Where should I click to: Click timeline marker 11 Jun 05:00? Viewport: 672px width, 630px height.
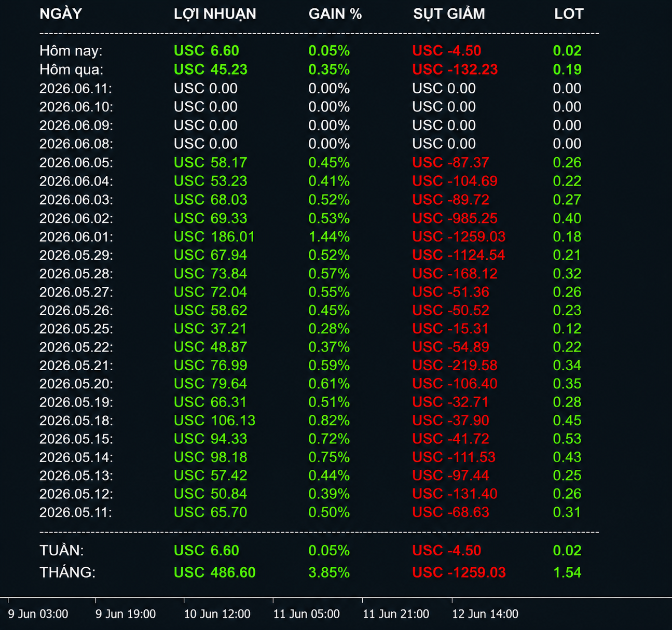[307, 614]
